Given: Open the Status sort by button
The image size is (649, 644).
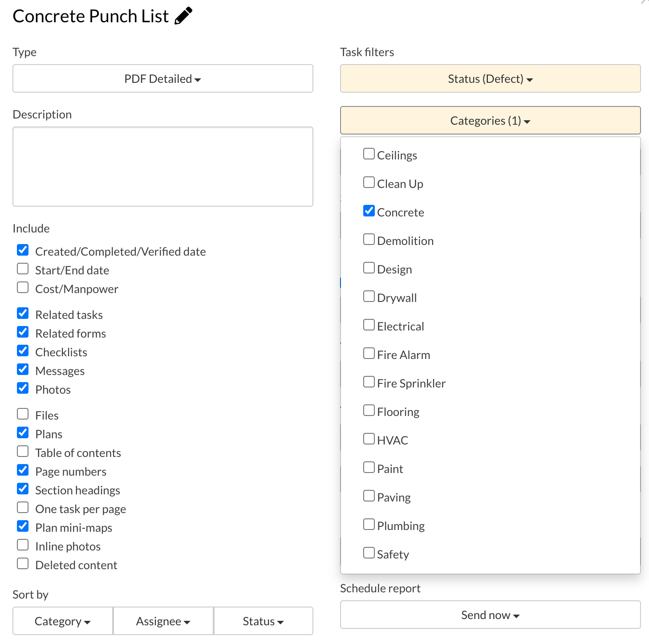Looking at the screenshot, I should coord(264,621).
